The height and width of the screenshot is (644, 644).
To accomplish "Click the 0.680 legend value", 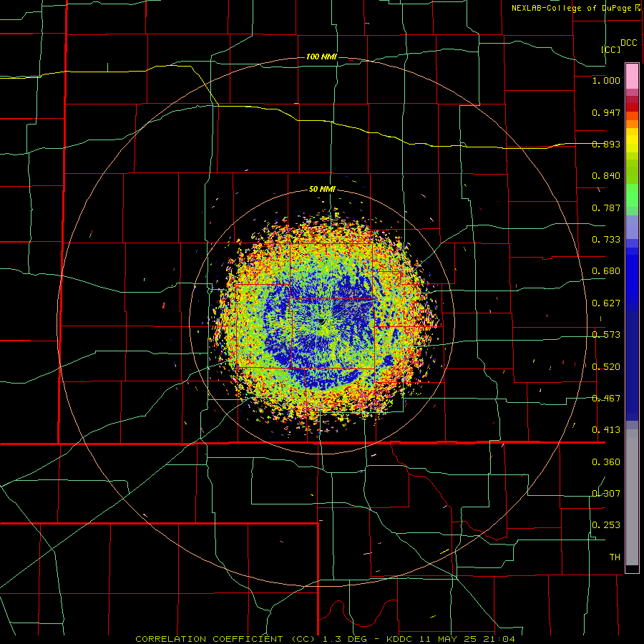I will coord(606,271).
